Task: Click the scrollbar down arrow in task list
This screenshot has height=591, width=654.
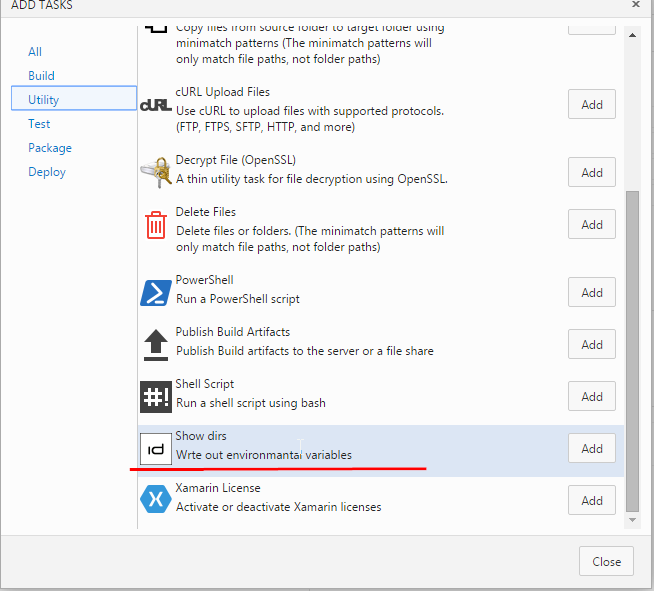Action: pyautogui.click(x=631, y=520)
